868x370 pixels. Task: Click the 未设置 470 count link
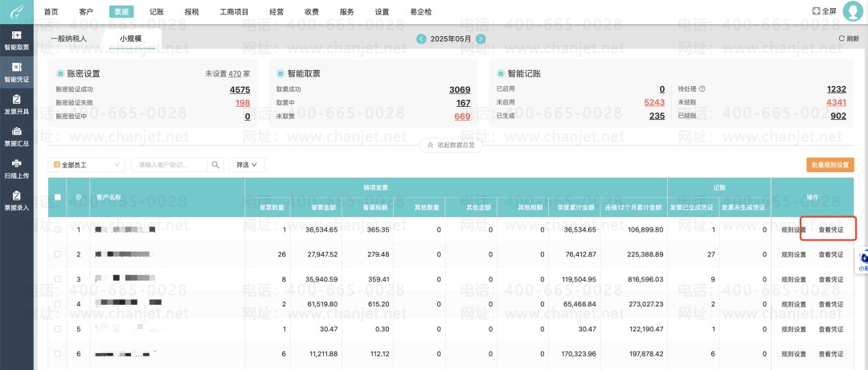pos(235,73)
